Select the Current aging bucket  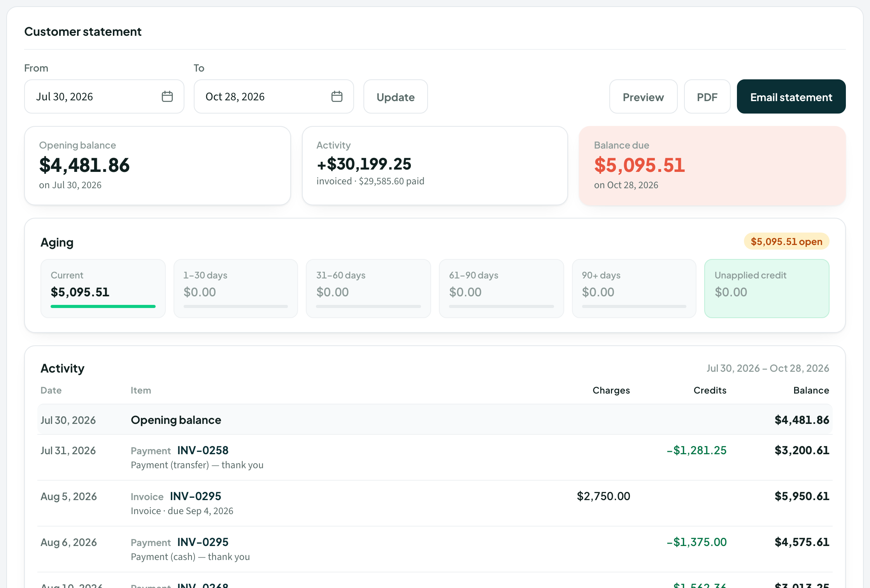pyautogui.click(x=103, y=289)
